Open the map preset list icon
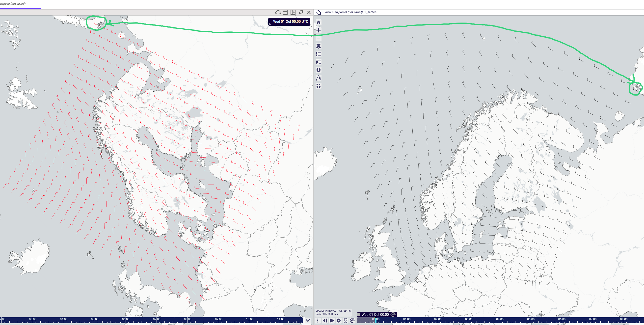The width and height of the screenshot is (644, 325). click(318, 12)
